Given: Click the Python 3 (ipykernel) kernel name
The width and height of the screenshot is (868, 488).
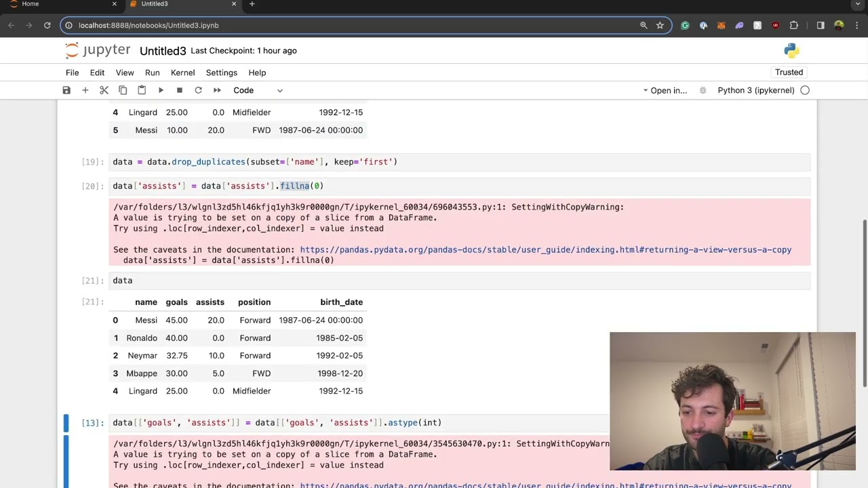Looking at the screenshot, I should pos(756,90).
